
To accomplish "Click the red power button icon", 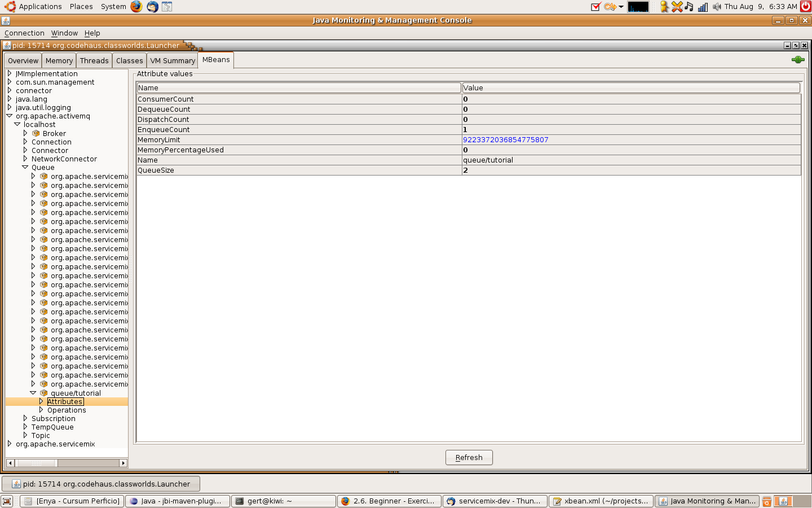I will tap(806, 6).
